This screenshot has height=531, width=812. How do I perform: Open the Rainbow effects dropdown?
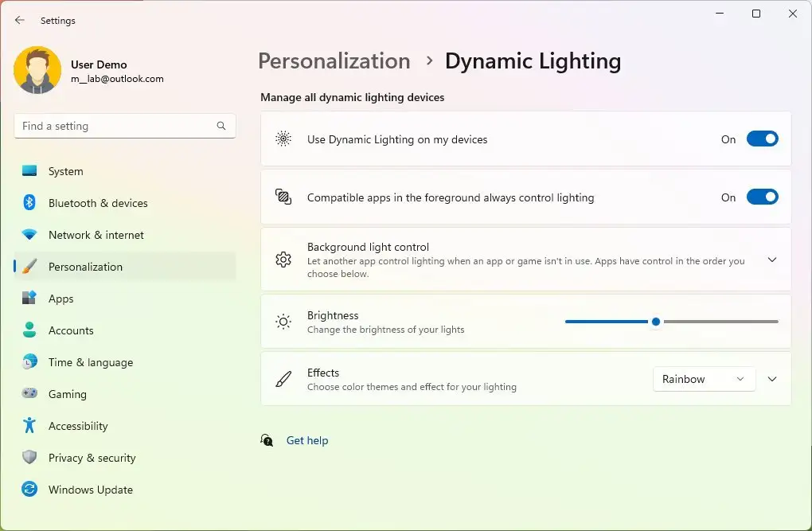click(703, 379)
